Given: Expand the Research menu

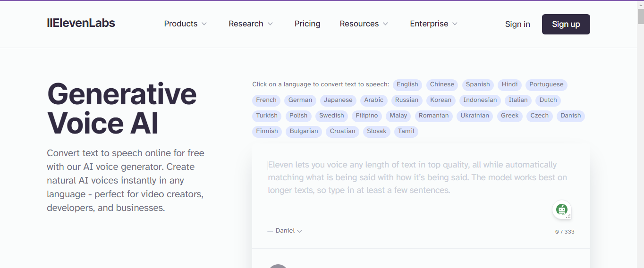Looking at the screenshot, I should (251, 24).
